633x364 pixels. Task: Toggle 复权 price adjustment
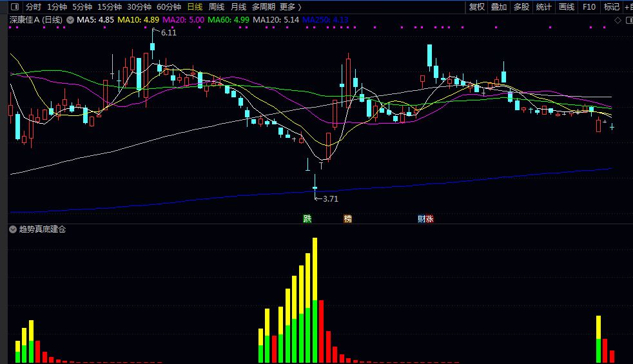477,7
